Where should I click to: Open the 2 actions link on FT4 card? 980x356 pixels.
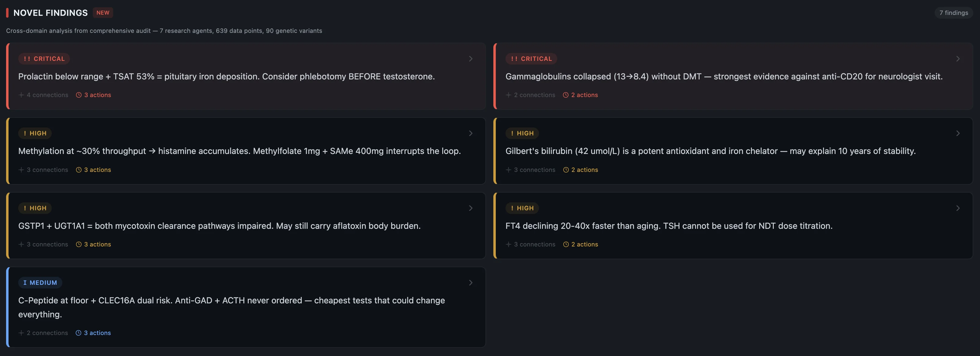pyautogui.click(x=584, y=244)
